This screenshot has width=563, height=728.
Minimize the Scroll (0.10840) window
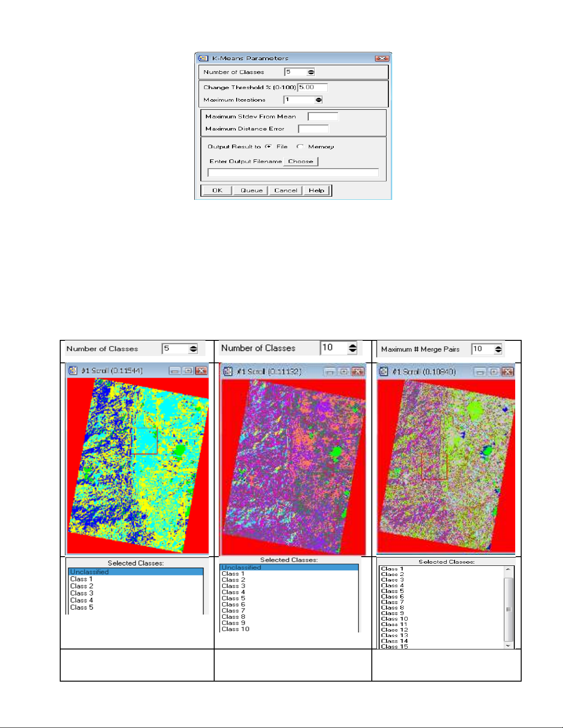(480, 372)
